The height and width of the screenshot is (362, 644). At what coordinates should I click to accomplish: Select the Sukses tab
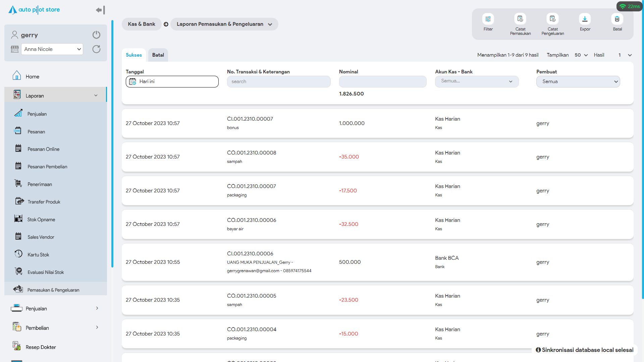133,55
